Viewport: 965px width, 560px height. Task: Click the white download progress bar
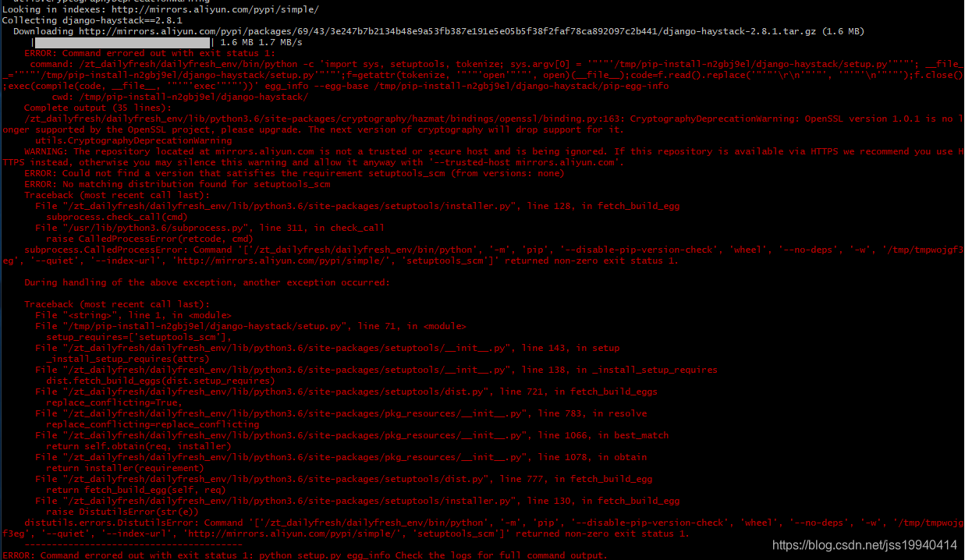click(x=122, y=42)
